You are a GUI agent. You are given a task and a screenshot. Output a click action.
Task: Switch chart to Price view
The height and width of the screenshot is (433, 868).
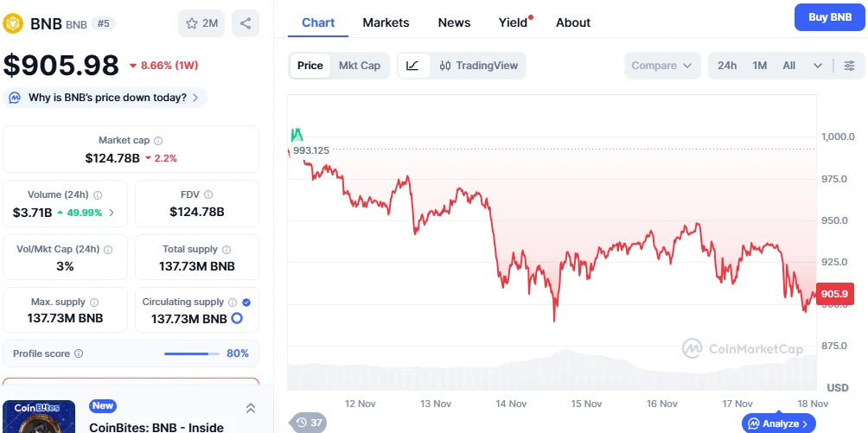coord(310,66)
